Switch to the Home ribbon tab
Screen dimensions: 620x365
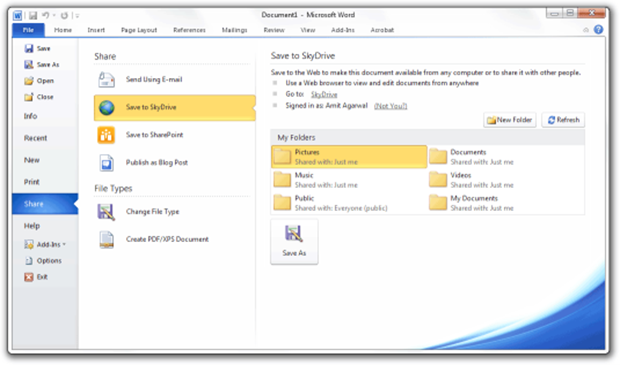pos(63,30)
